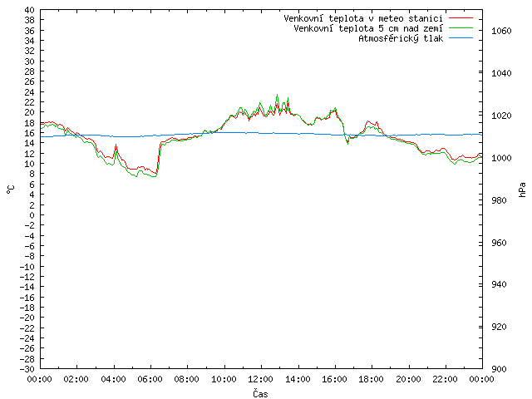532x399 pixels.
Task: Click the red legend line sample
Action: 461,18
